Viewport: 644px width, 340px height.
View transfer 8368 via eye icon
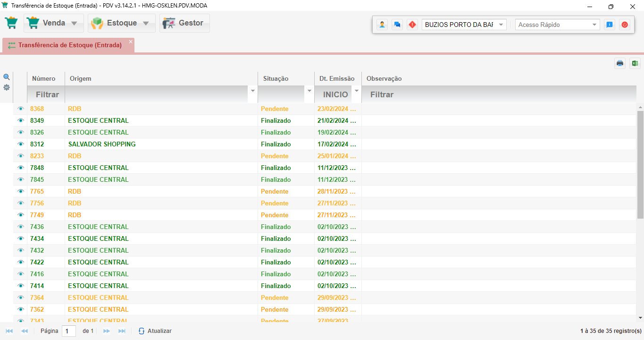20,109
